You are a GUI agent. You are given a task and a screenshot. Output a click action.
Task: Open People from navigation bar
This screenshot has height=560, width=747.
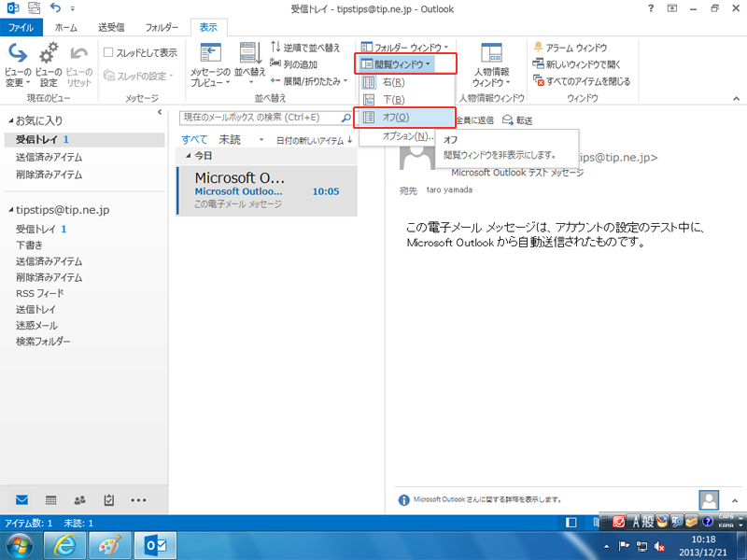[80, 500]
